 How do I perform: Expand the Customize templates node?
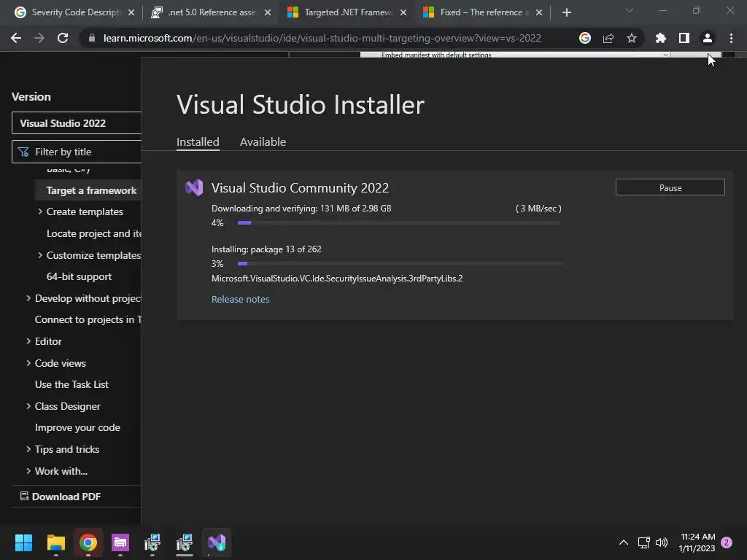(x=40, y=255)
